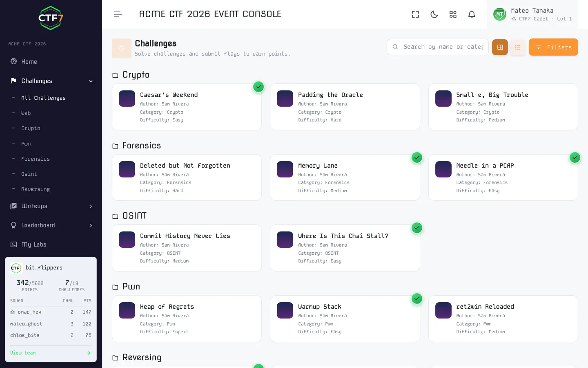Switch to list view toggle

518,47
